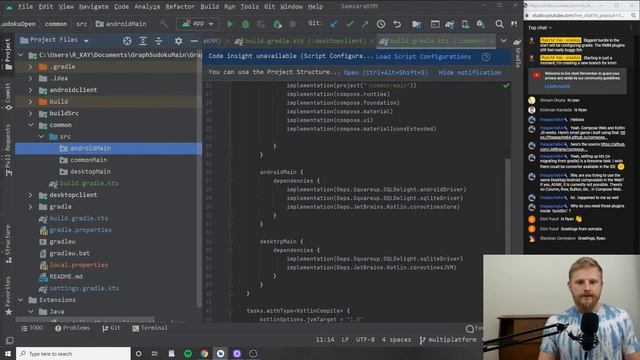
Task: Click UTF-8 encoding in status bar
Action: pos(365,340)
